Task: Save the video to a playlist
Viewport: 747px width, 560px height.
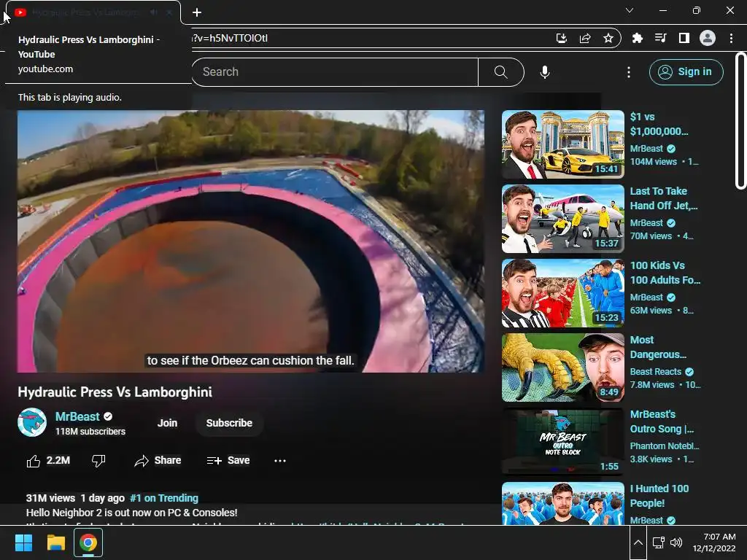Action: (x=228, y=461)
